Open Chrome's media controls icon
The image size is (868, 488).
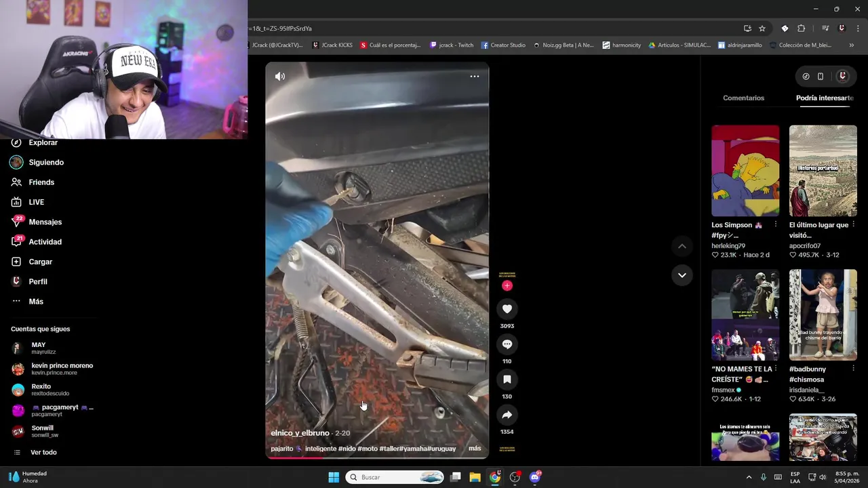point(825,28)
